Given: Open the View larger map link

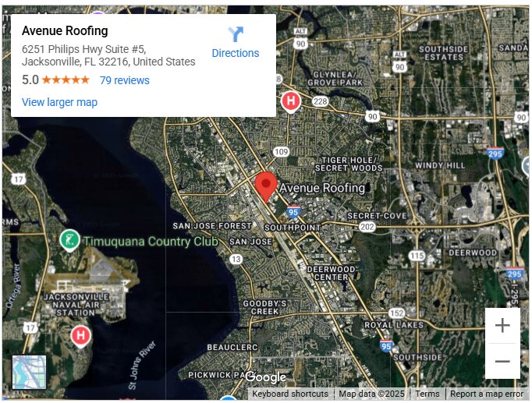Looking at the screenshot, I should point(60,102).
